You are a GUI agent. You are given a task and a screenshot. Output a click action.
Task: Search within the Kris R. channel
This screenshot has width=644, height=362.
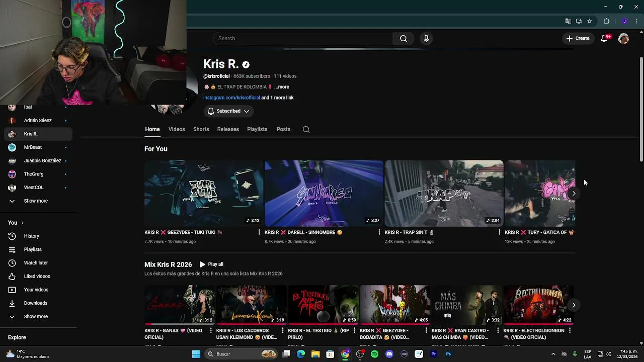coord(306,129)
